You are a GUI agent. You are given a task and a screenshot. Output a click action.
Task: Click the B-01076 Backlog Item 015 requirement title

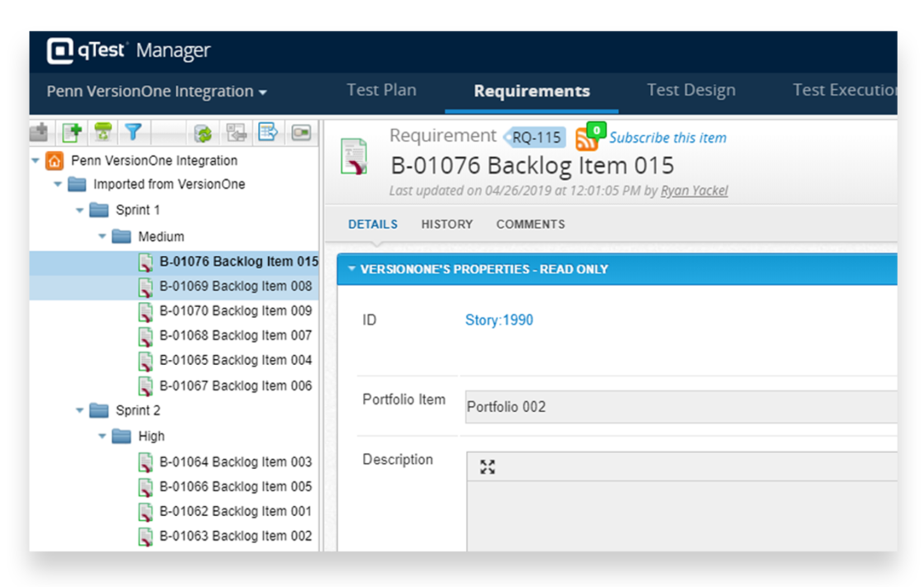pyautogui.click(x=532, y=166)
